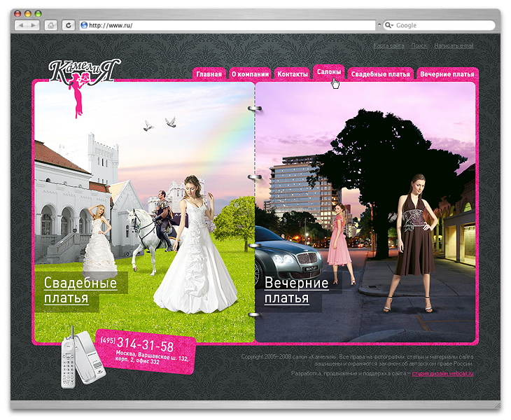The height and width of the screenshot is (420, 511).
Task: Click the browser back arrow button
Action: click(21, 25)
